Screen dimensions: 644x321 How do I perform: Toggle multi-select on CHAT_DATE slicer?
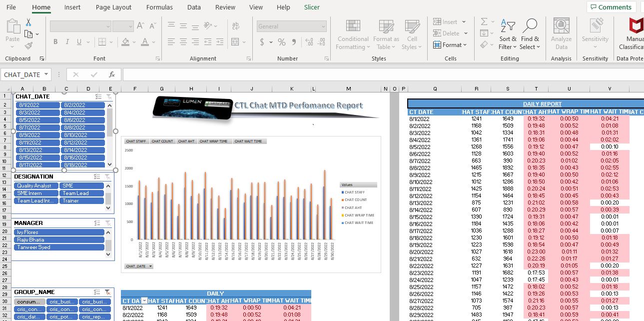point(98,96)
